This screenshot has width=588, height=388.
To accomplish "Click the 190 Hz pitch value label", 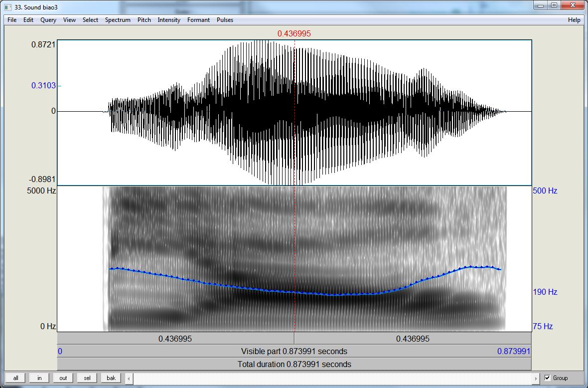I will click(545, 292).
